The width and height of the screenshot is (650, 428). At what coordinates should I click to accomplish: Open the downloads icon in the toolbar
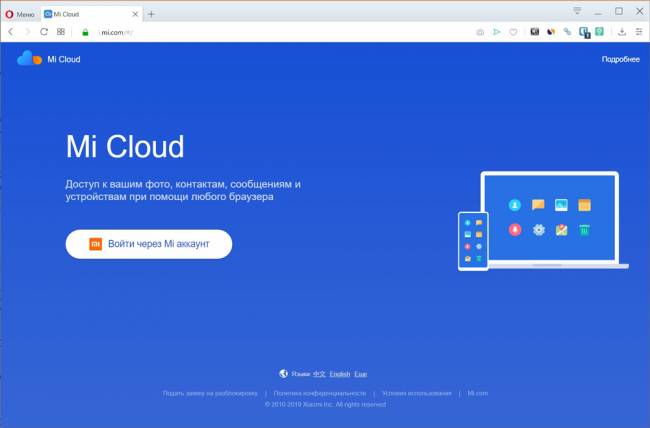(622, 32)
